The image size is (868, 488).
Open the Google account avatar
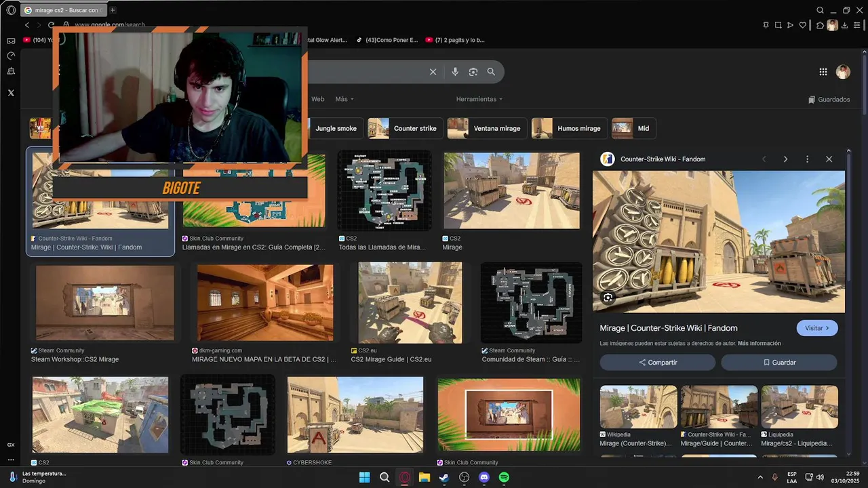tap(843, 72)
